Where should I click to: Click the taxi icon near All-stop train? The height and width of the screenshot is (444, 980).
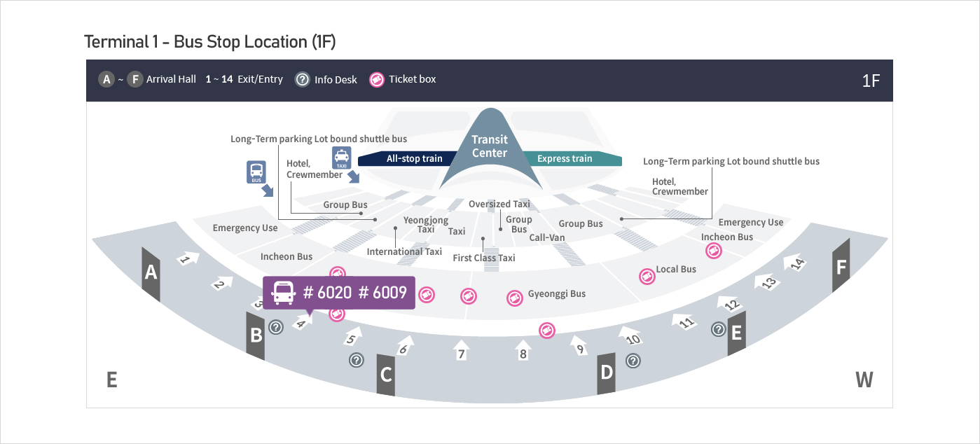click(x=341, y=158)
